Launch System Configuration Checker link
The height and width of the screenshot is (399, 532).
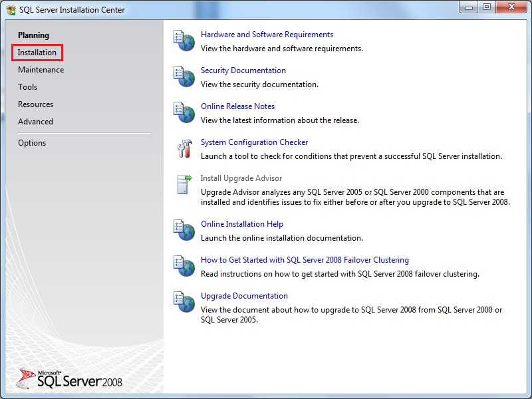pos(255,142)
